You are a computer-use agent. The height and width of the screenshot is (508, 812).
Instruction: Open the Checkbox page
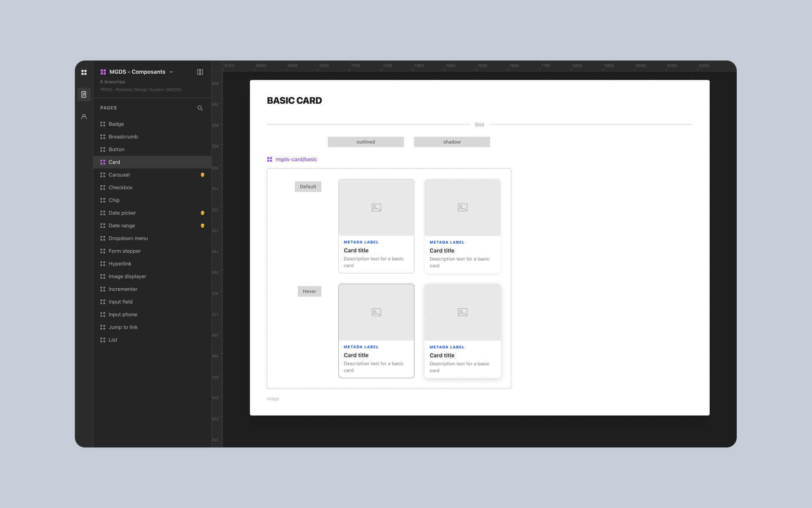point(152,188)
